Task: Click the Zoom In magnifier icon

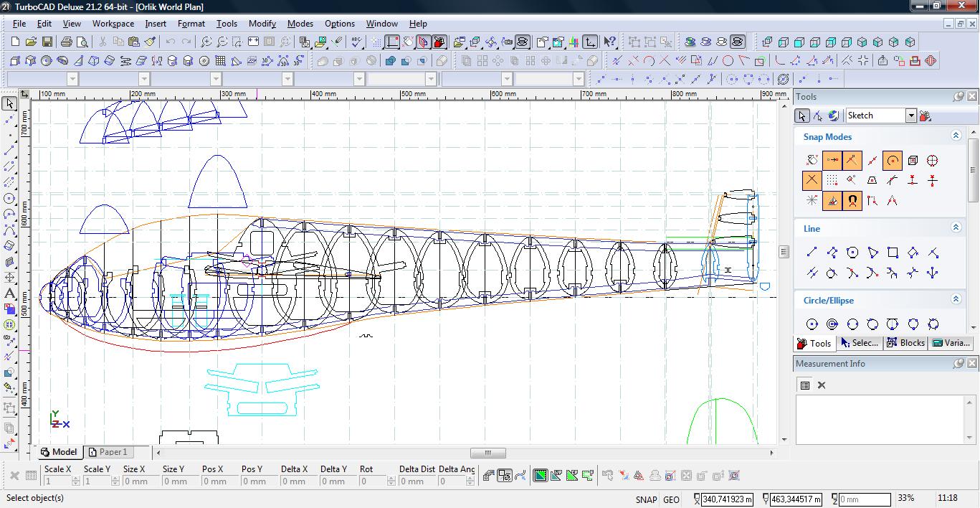Action: point(206,42)
